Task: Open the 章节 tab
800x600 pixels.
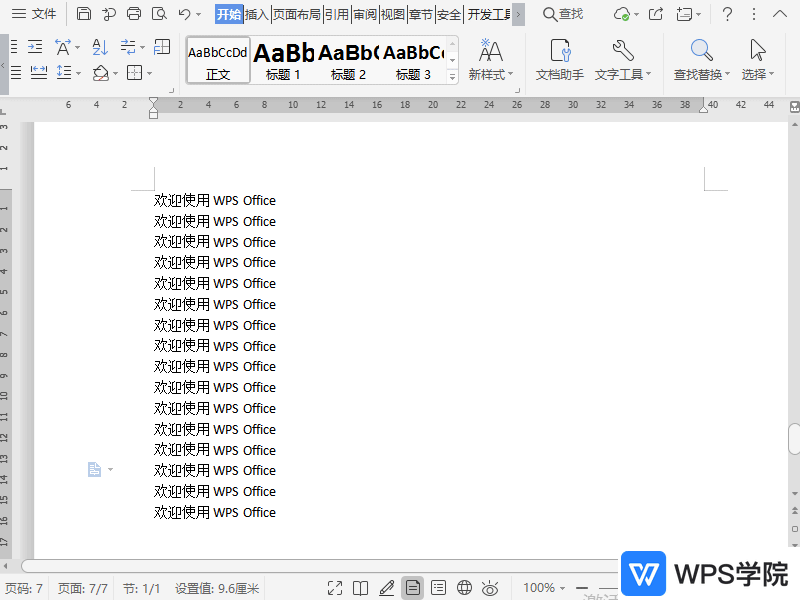Action: [x=421, y=14]
